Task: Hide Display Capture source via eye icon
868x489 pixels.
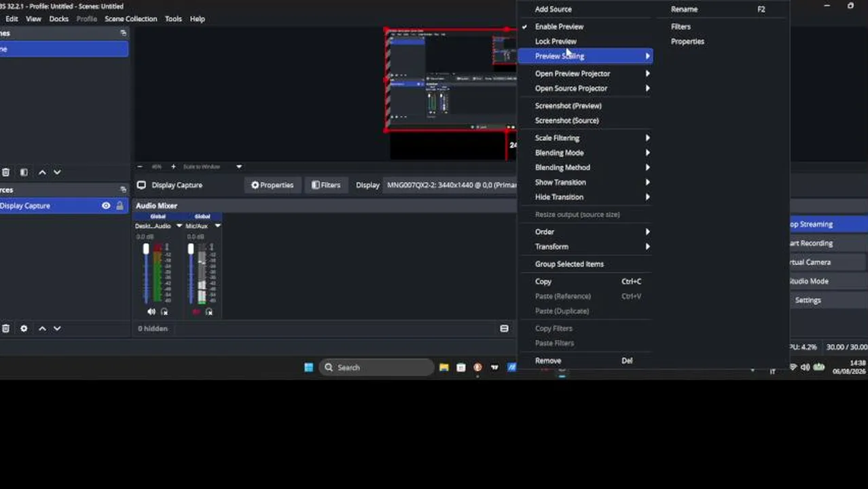Action: coord(106,206)
